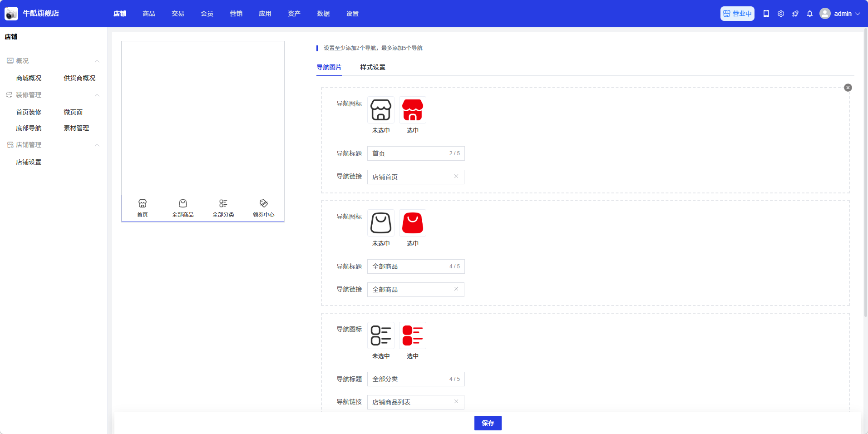This screenshot has width=868, height=434.
Task: Click the red selected category list icon
Action: (x=412, y=335)
